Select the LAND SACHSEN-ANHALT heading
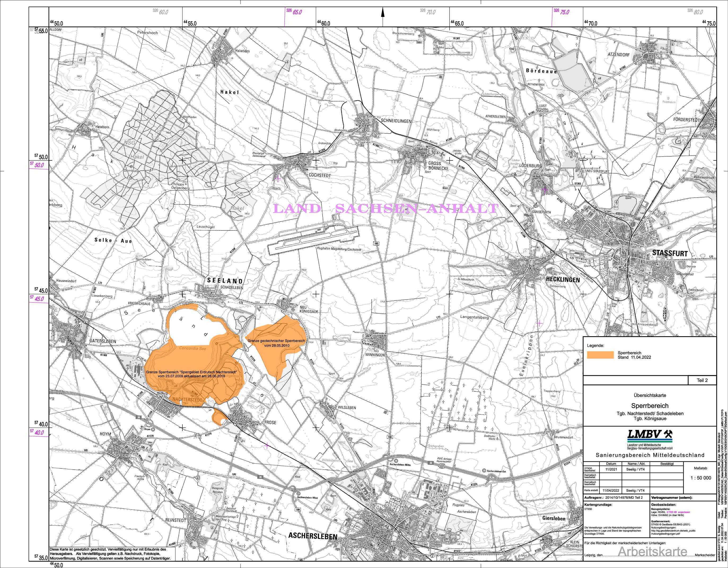 point(386,209)
